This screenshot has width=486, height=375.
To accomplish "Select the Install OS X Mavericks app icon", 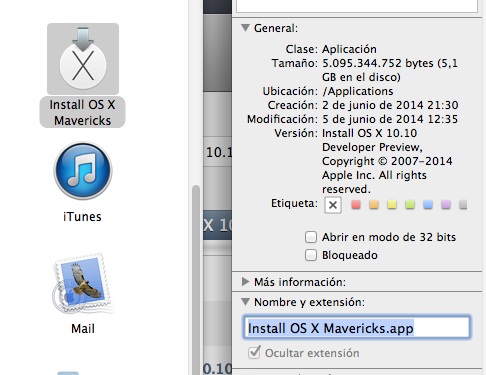I will (x=83, y=59).
